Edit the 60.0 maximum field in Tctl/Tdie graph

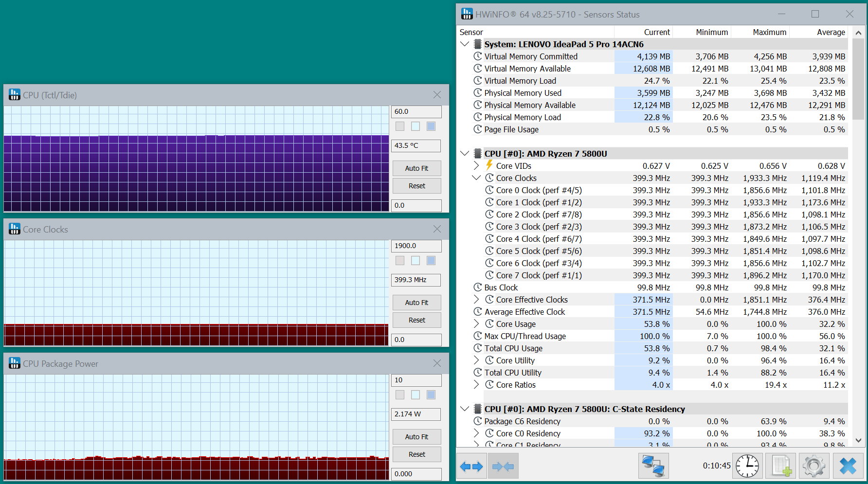(416, 112)
